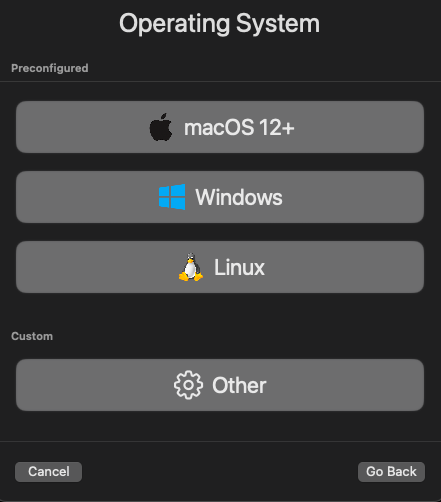The width and height of the screenshot is (441, 502).
Task: Select Windows as the operating system
Action: [x=220, y=197]
